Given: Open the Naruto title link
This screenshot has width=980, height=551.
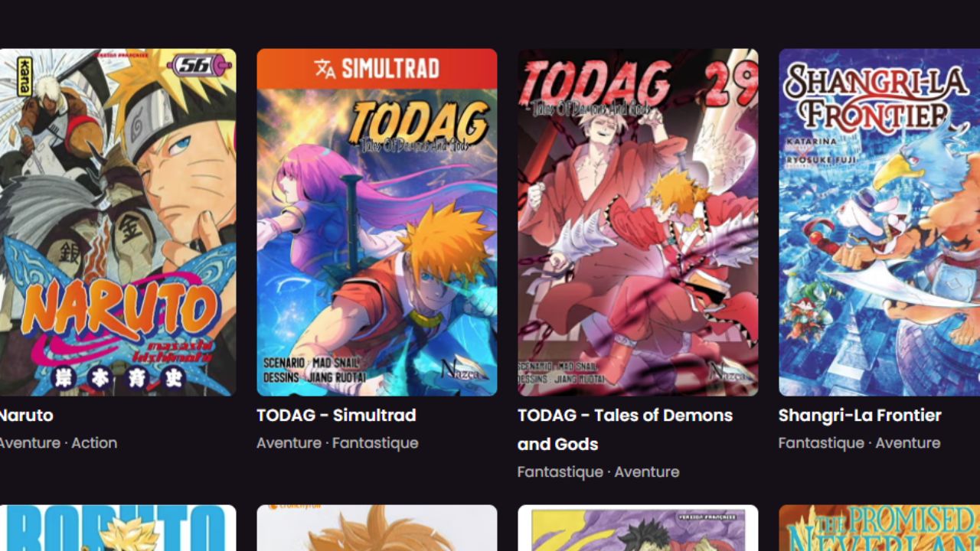Looking at the screenshot, I should [26, 416].
